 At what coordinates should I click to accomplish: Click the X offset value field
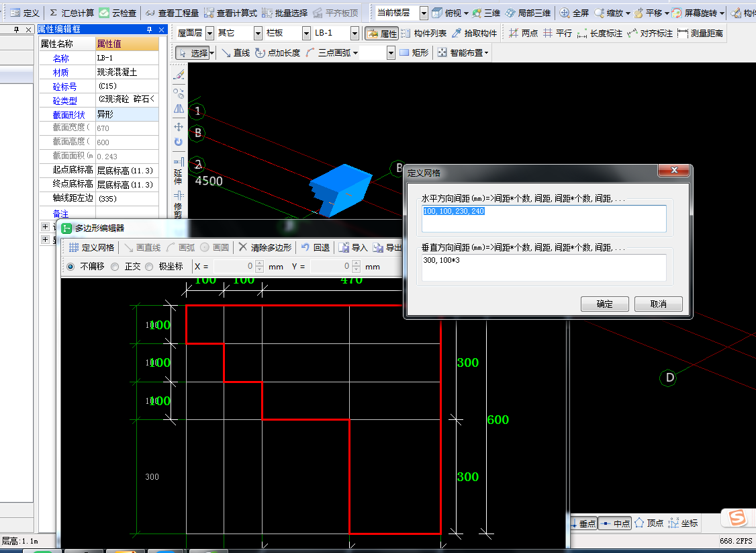tap(234, 266)
